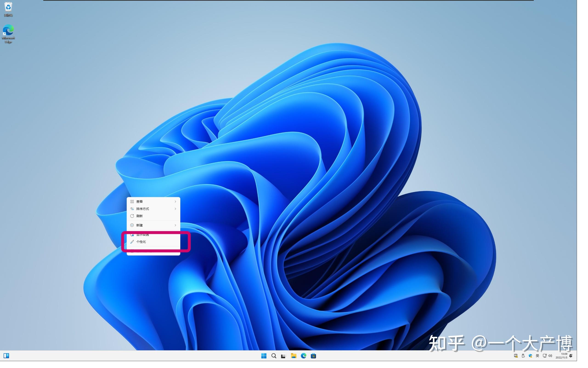This screenshot has height=368, width=588.
Task: Click the plus circle icon beside 新建
Action: (x=132, y=225)
